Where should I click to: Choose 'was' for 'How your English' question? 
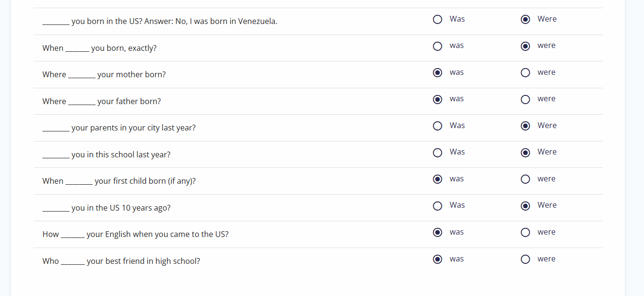pyautogui.click(x=437, y=233)
